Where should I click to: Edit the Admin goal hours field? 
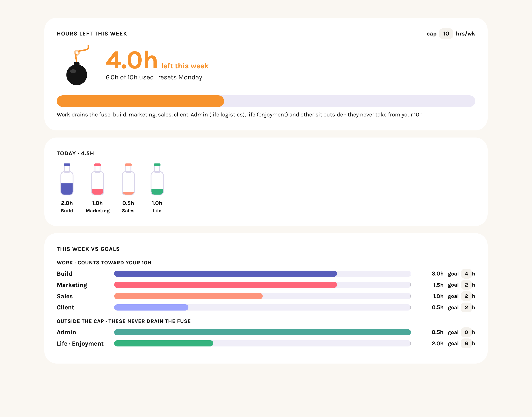[466, 332]
